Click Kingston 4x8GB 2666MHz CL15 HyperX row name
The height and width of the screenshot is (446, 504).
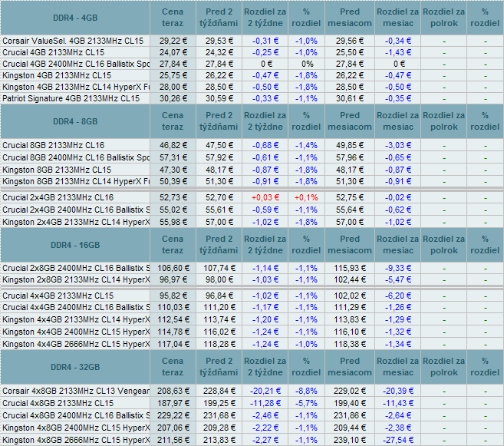click(76, 440)
